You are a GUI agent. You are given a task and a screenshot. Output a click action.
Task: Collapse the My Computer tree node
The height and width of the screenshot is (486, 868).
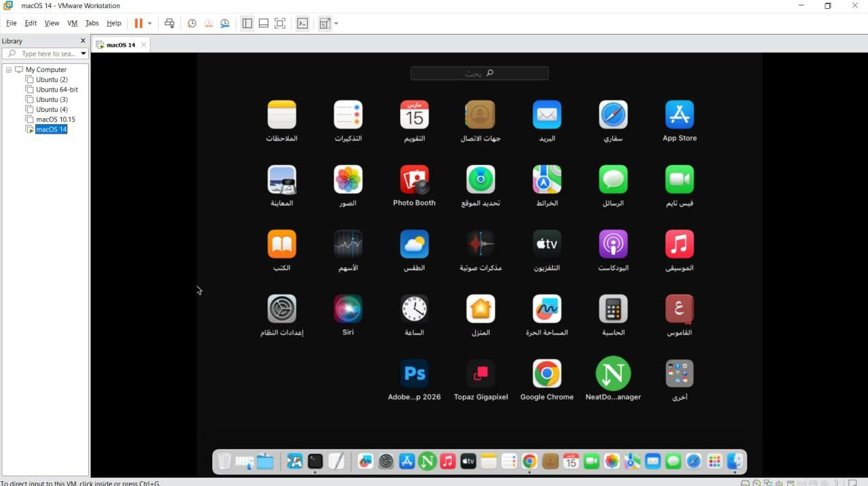click(9, 70)
